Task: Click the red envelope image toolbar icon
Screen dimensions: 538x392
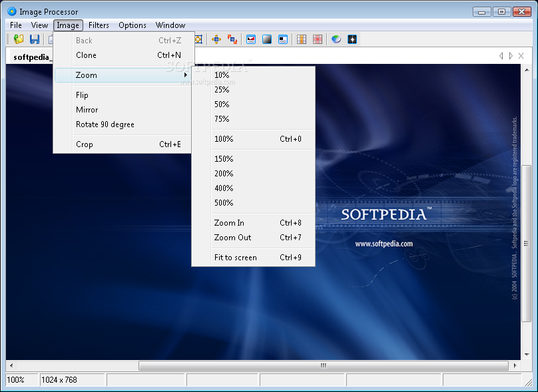Action: pos(251,39)
